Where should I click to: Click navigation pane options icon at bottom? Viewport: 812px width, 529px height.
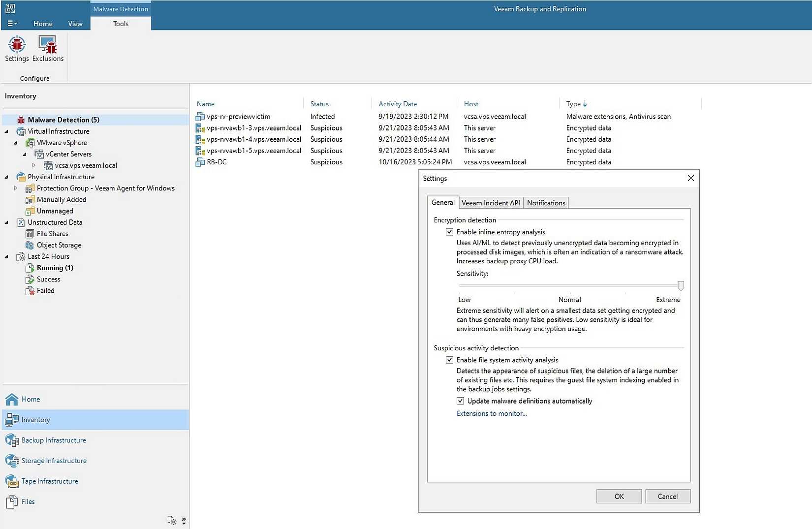[x=172, y=520]
